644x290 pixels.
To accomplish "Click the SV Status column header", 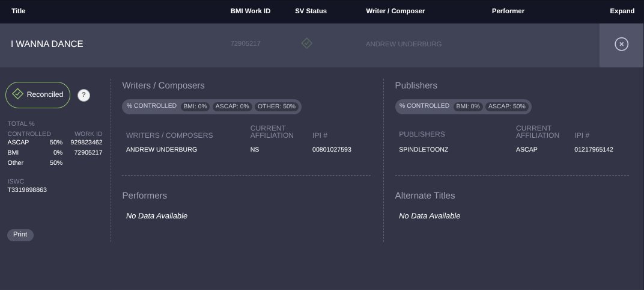I will coord(311,11).
